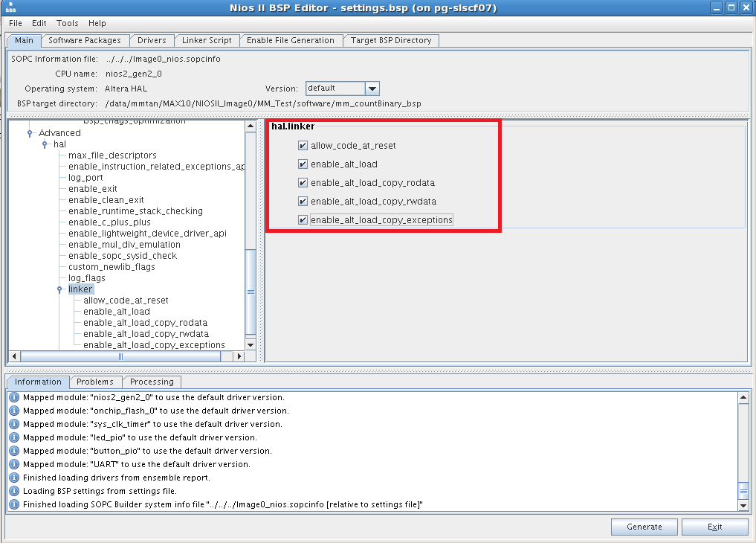
Task: Click info icon beside the led_pio mapped module message
Action: [x=14, y=437]
